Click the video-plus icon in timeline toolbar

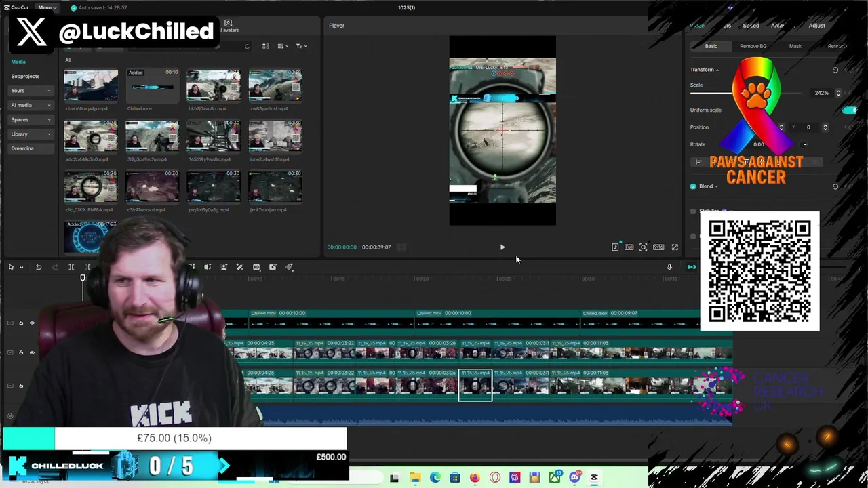coord(273,267)
